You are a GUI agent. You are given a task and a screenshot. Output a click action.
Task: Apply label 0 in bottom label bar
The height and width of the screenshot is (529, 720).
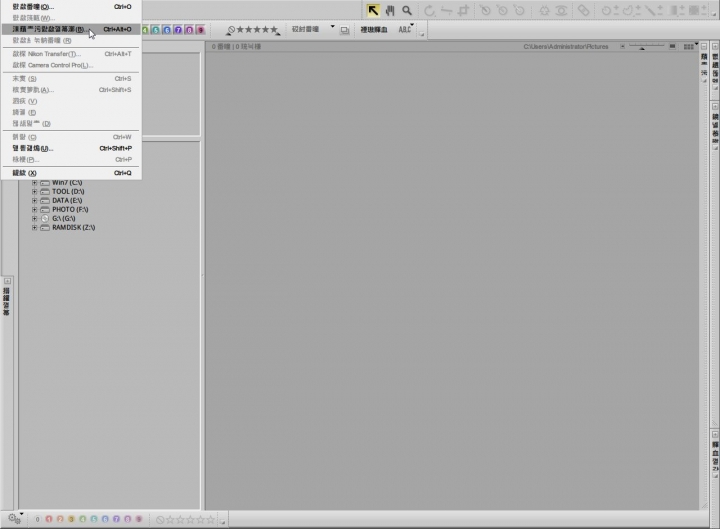[x=37, y=519]
